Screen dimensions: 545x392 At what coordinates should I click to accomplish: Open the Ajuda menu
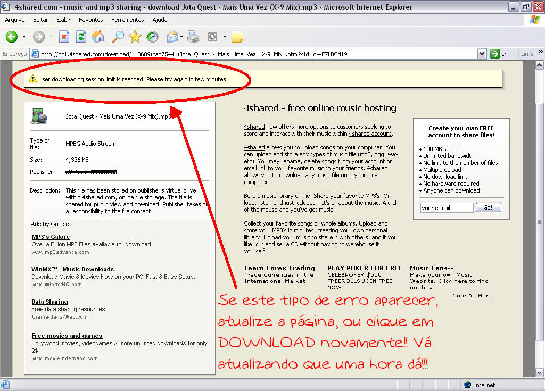160,20
